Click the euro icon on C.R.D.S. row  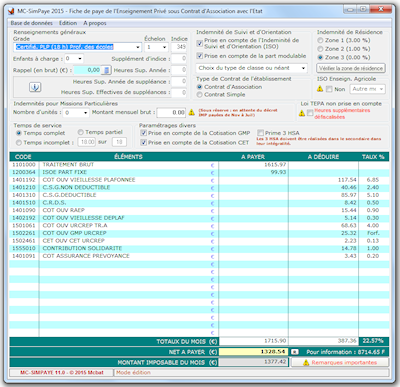213,203
